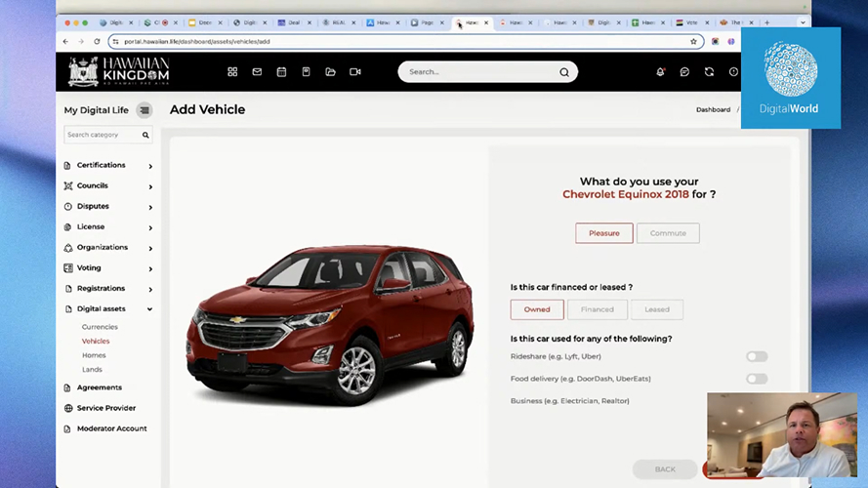Click the refresh sync icon in header
868x488 pixels.
[709, 71]
